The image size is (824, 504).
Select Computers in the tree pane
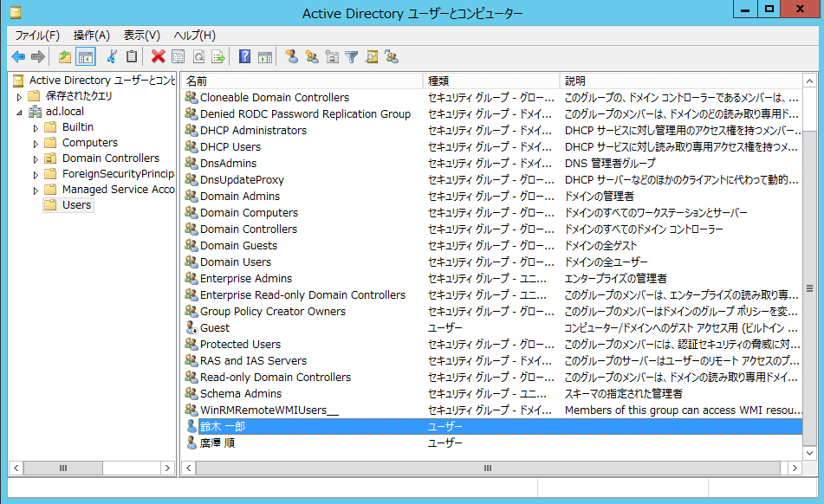[90, 143]
